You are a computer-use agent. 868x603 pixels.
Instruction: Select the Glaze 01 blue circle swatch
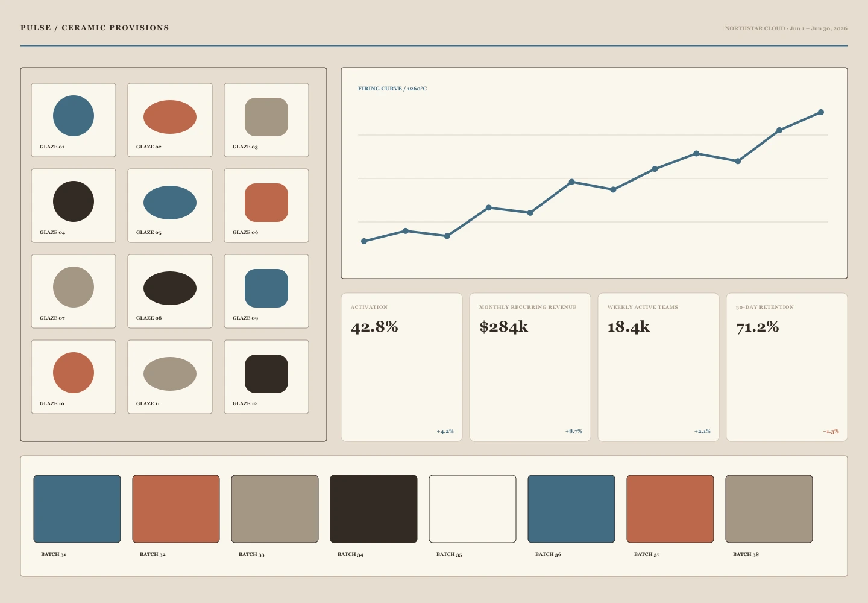(x=74, y=116)
